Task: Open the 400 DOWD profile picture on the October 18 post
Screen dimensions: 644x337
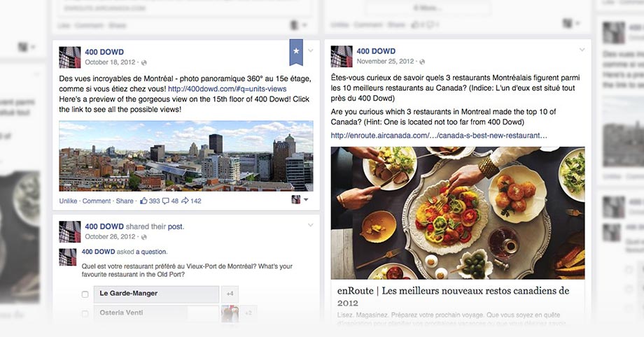Action: (x=70, y=57)
